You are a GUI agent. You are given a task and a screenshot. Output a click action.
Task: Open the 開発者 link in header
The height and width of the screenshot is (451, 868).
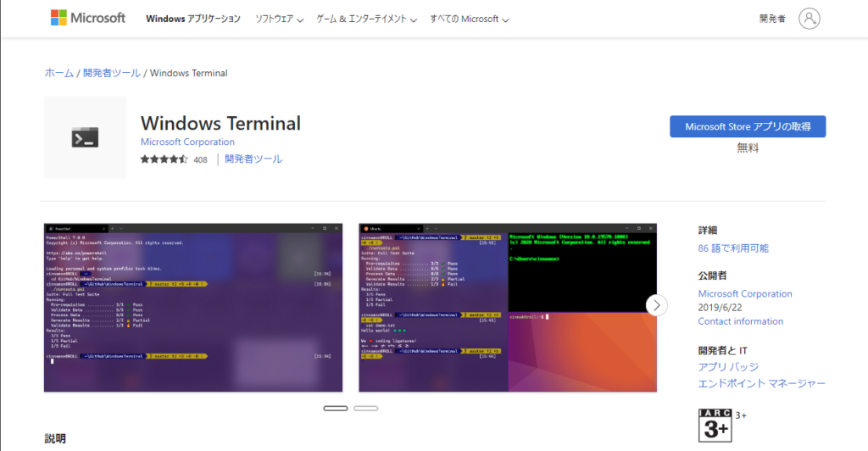[772, 19]
